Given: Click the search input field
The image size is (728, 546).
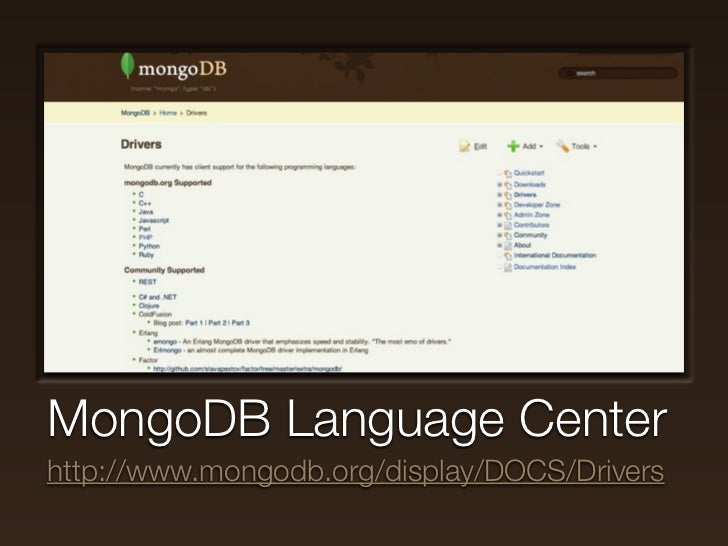Looking at the screenshot, I should 618,73.
